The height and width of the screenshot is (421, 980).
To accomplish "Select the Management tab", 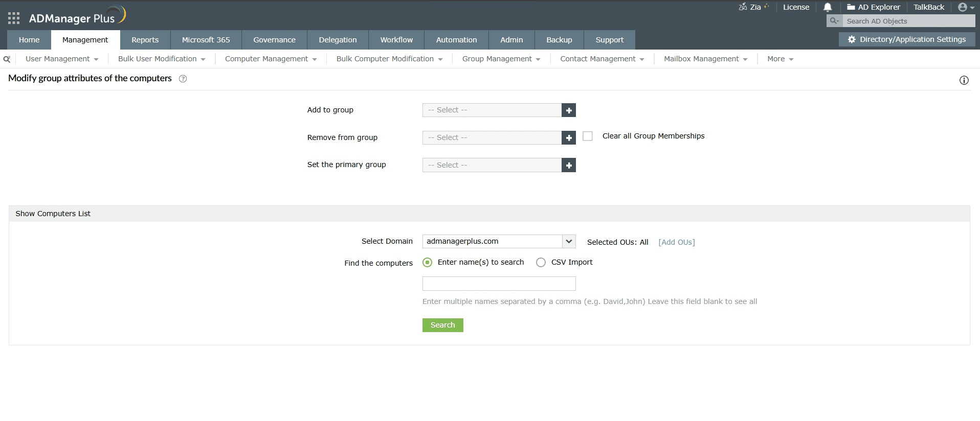I will 85,40.
